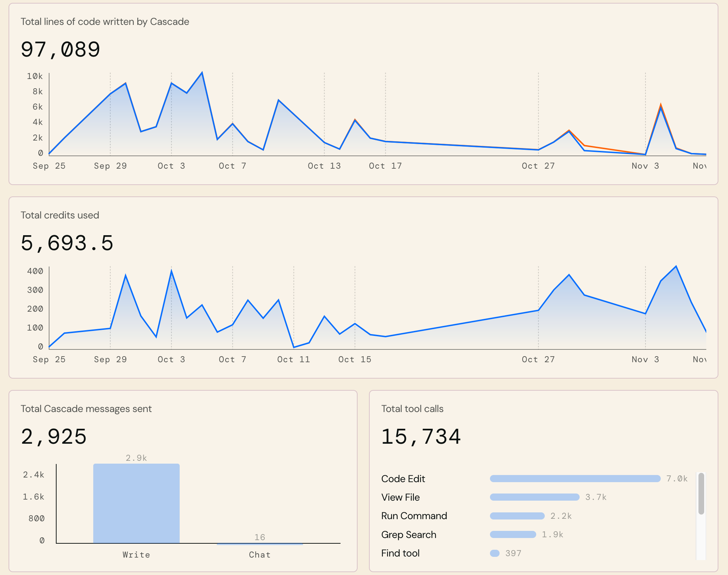Click the 5,693.5 total credits figure
Image resolution: width=728 pixels, height=575 pixels.
coord(67,243)
